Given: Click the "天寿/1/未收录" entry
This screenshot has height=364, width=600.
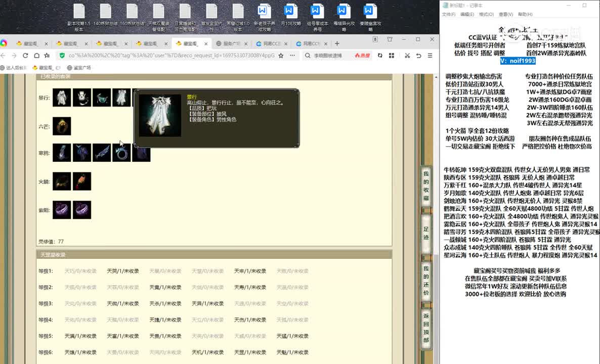Looking at the screenshot, I should (250, 288).
